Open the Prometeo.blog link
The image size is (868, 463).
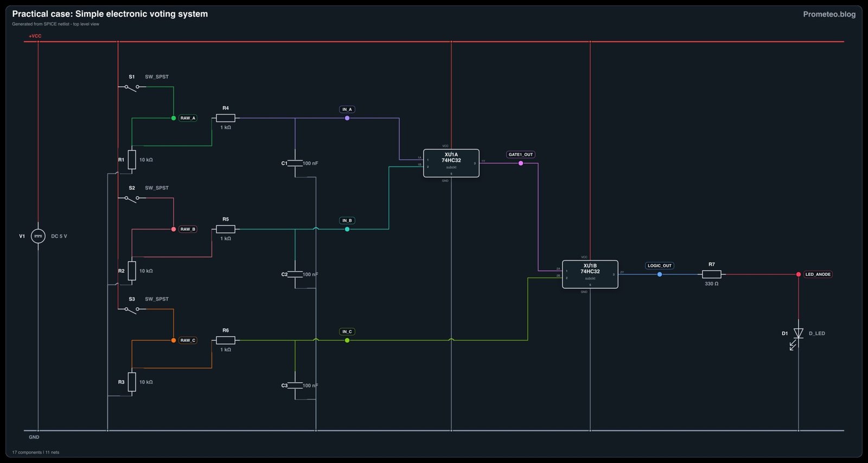tap(829, 14)
